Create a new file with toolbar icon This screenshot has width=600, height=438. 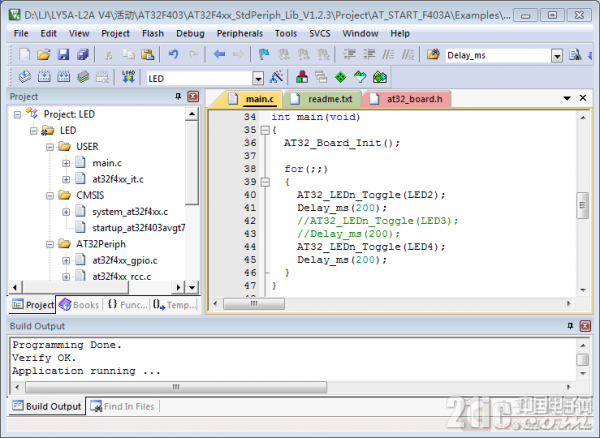[x=24, y=55]
